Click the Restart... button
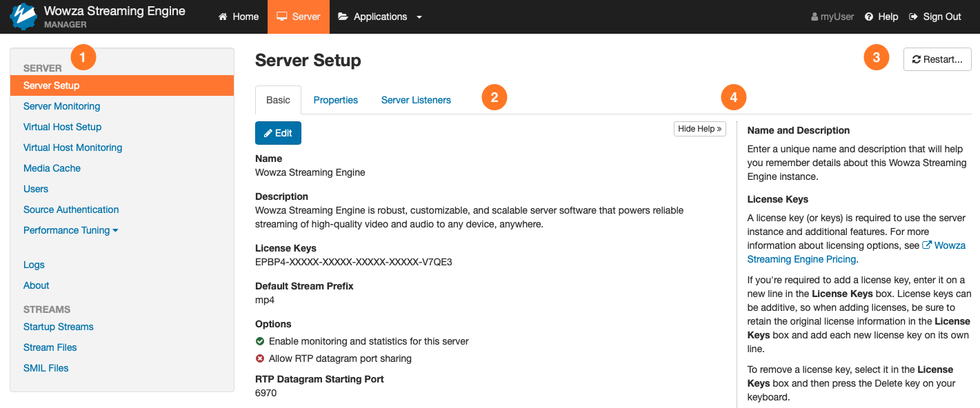 [x=937, y=59]
